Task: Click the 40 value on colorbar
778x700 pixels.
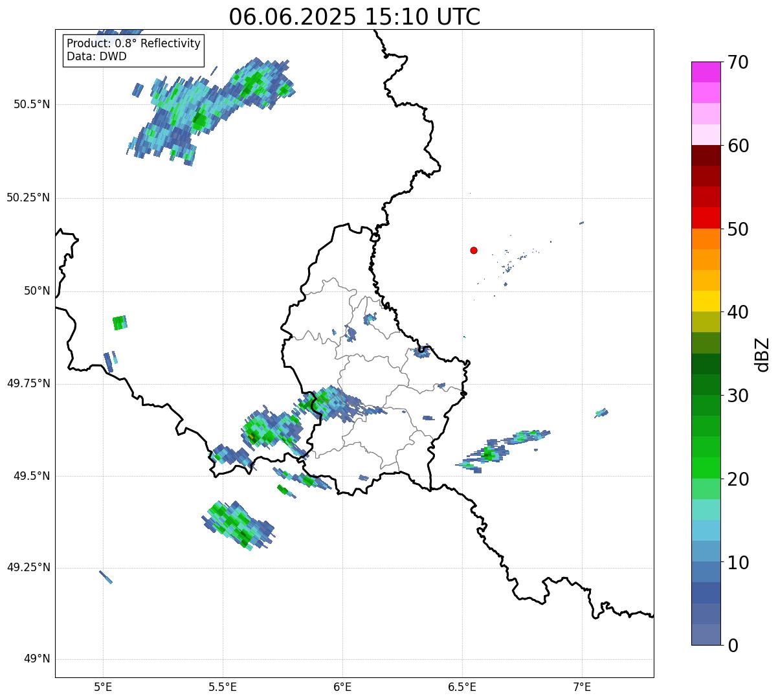Action: (738, 312)
